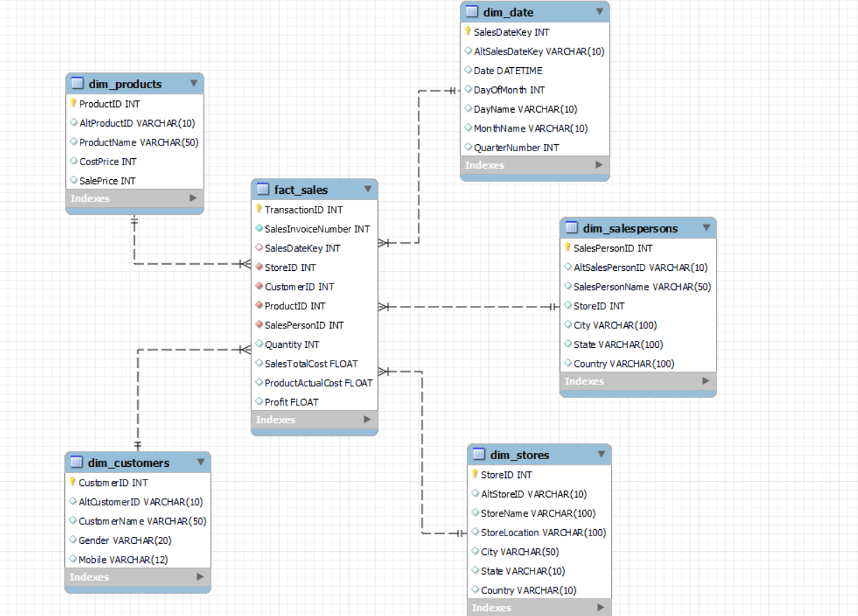The height and width of the screenshot is (616, 858).
Task: Click the Profit FLOAT column in fact_sales
Action: [x=290, y=402]
